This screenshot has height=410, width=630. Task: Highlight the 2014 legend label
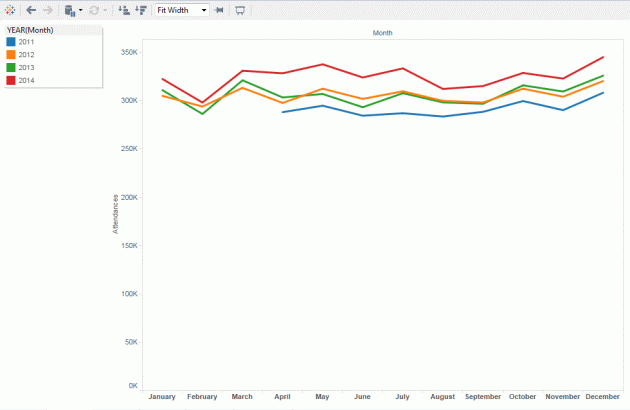click(x=27, y=79)
